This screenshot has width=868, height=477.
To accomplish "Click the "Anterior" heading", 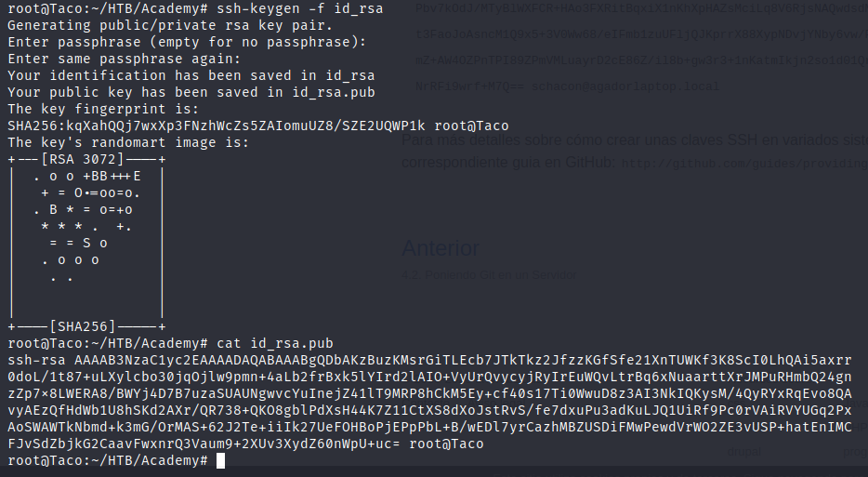I will point(441,248).
